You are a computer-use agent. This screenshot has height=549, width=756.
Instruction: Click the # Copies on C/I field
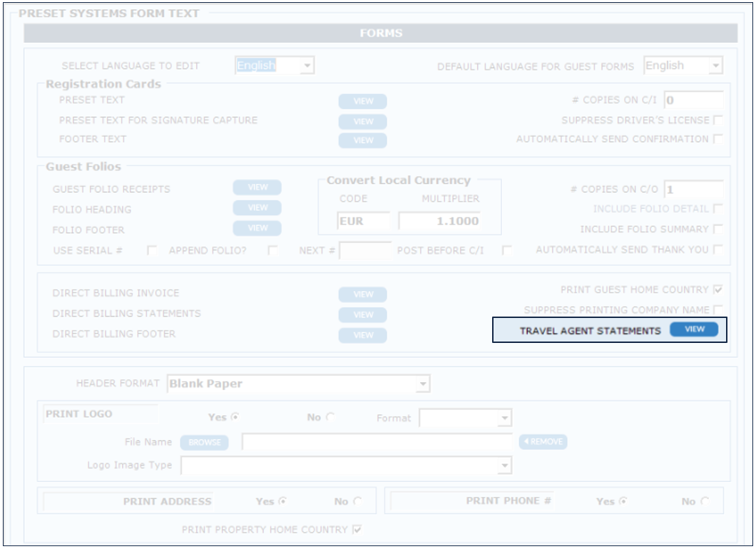(x=693, y=101)
